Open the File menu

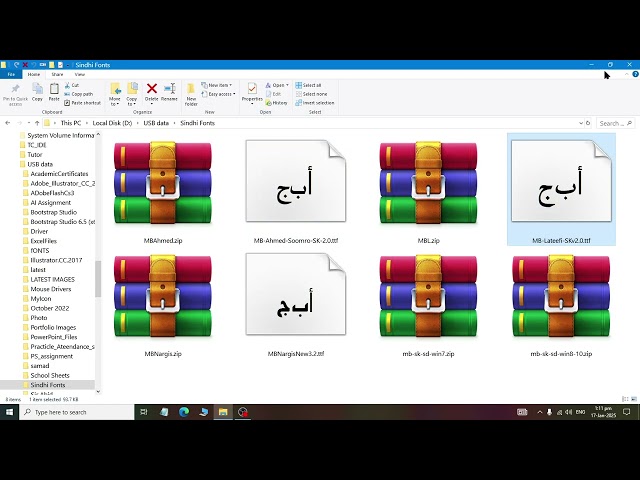coord(11,74)
